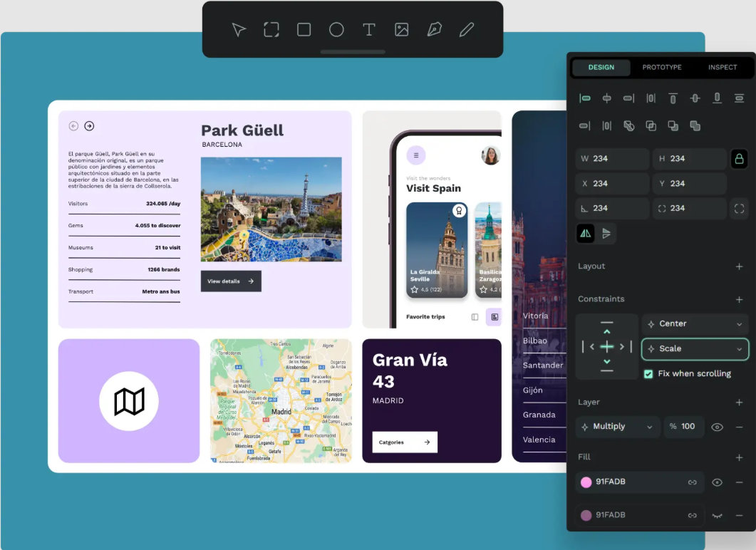The width and height of the screenshot is (756, 550).
Task: Switch to the Prototype tab
Action: click(661, 68)
